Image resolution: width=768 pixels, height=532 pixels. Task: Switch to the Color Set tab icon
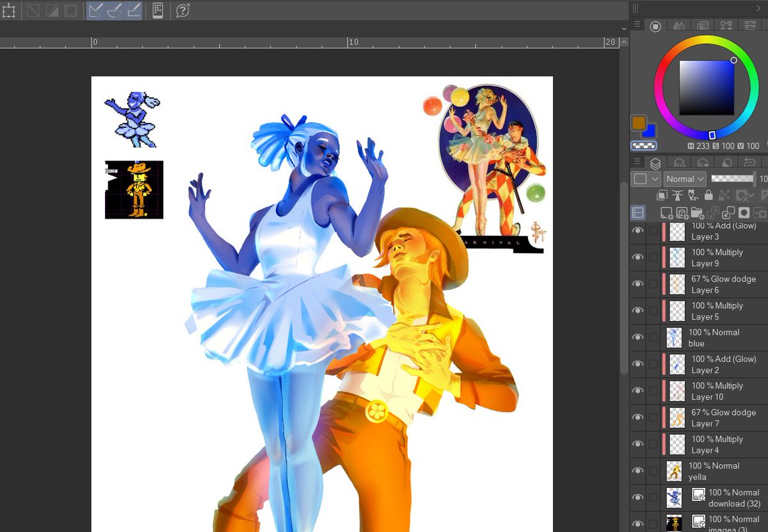[x=702, y=26]
